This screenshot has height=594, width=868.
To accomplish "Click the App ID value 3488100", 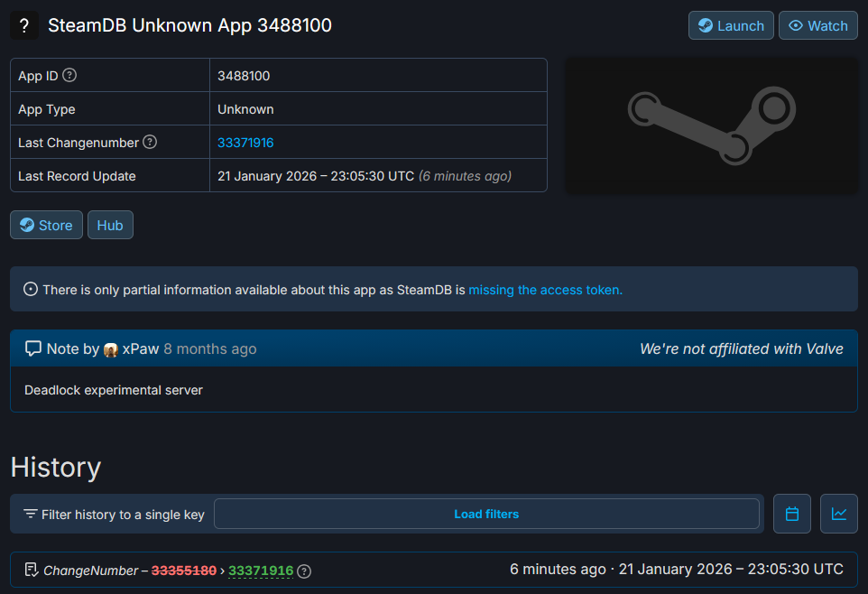I will click(244, 76).
